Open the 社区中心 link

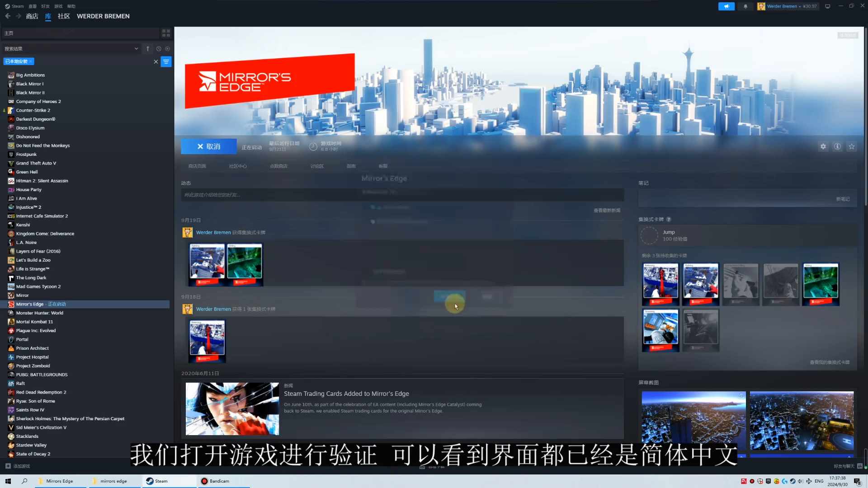[238, 166]
